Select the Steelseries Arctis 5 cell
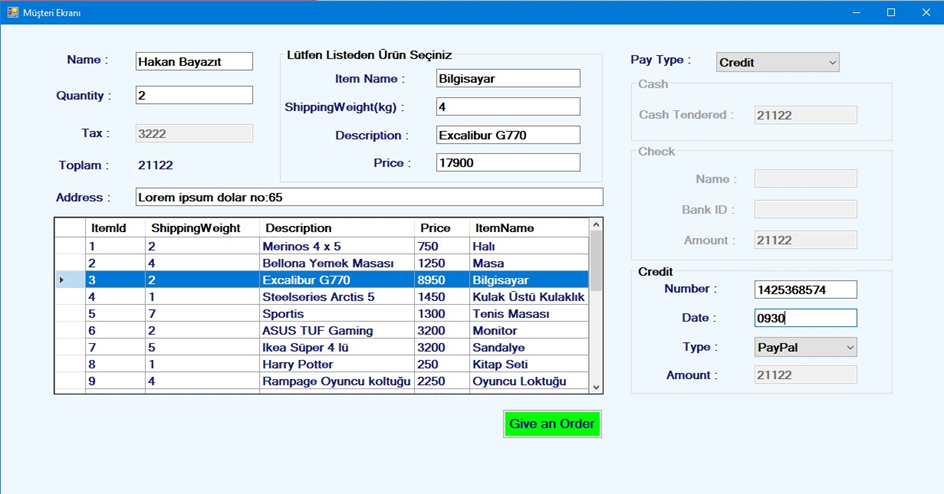Screen dimensions: 944x494 tap(337, 297)
